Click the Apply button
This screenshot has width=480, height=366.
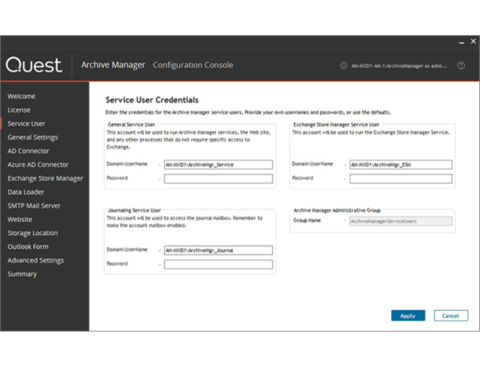pyautogui.click(x=408, y=316)
